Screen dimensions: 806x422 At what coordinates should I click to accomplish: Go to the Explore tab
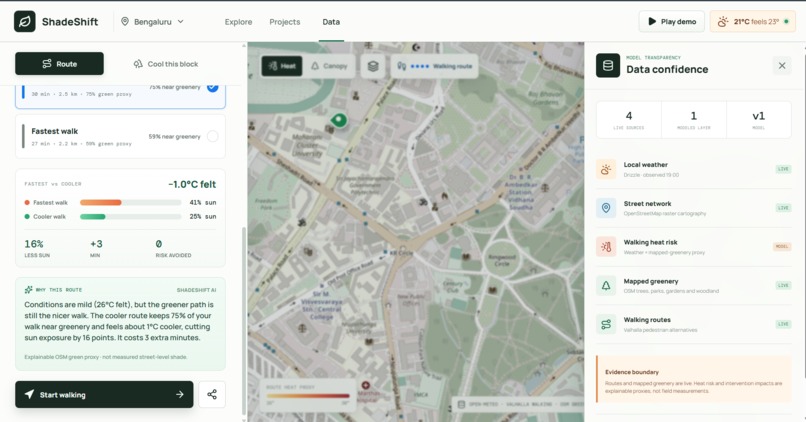click(238, 22)
